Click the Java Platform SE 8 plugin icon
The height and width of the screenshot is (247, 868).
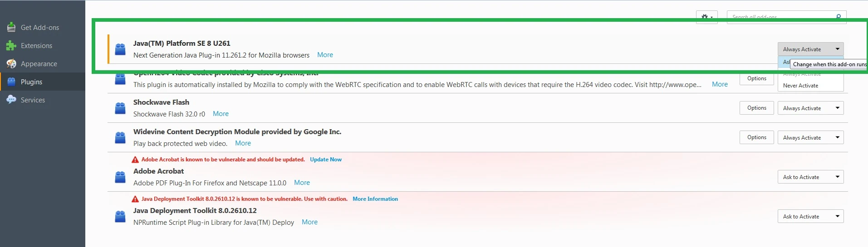120,49
